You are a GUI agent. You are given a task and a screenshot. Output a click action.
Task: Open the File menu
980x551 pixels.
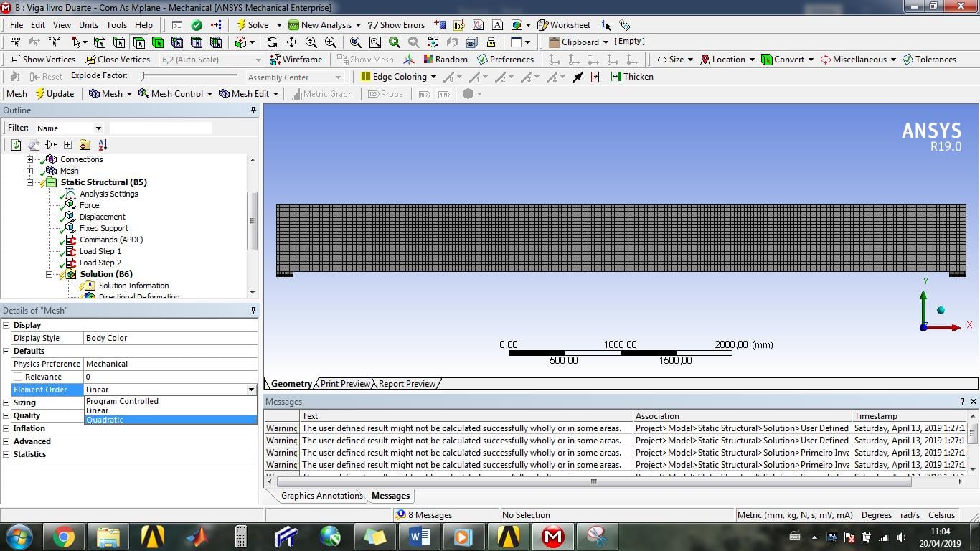pyautogui.click(x=17, y=25)
